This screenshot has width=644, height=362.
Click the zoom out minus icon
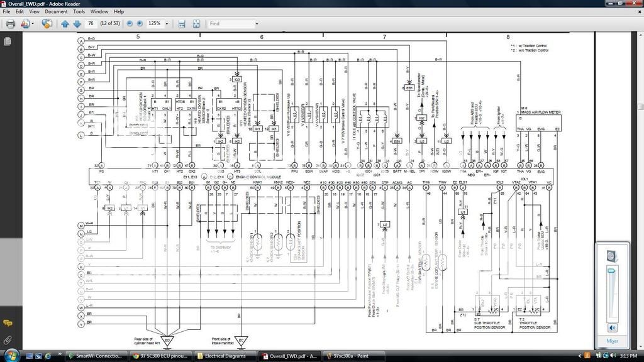click(129, 24)
